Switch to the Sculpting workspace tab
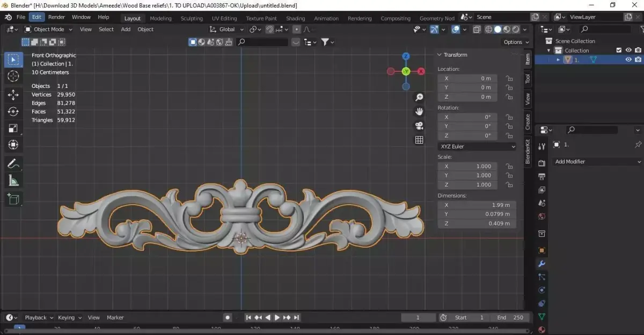The image size is (644, 335). 192,18
